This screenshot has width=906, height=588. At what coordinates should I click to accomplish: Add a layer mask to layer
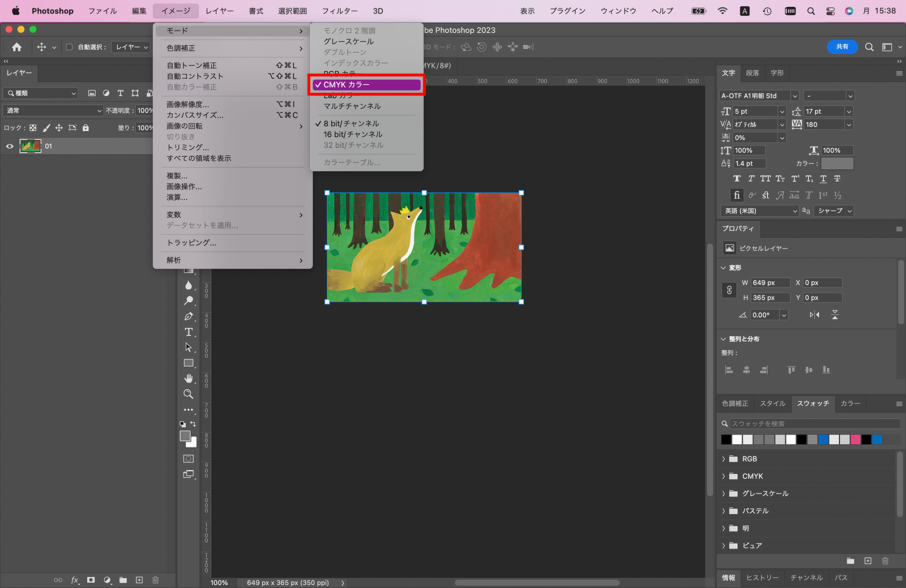(91, 580)
